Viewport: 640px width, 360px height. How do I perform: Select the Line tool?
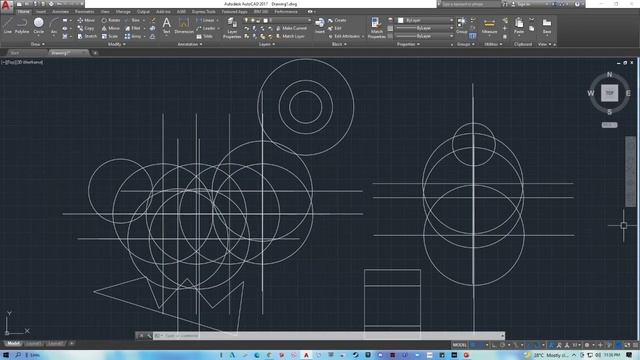(7, 25)
